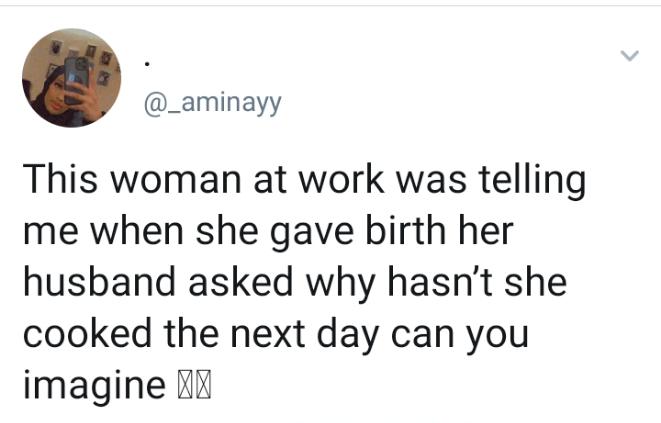Click the word "gave" in the tweet
661x423 pixels.
coord(312,234)
